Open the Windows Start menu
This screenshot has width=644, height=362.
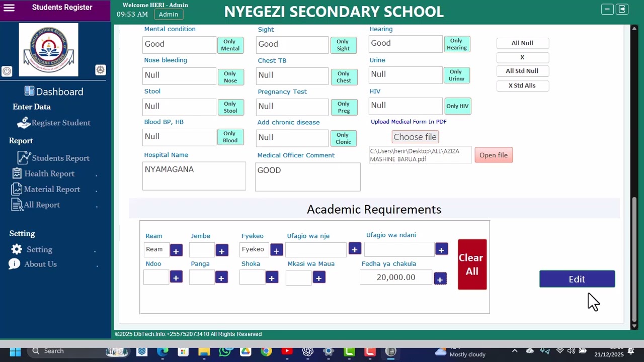pos(15,351)
